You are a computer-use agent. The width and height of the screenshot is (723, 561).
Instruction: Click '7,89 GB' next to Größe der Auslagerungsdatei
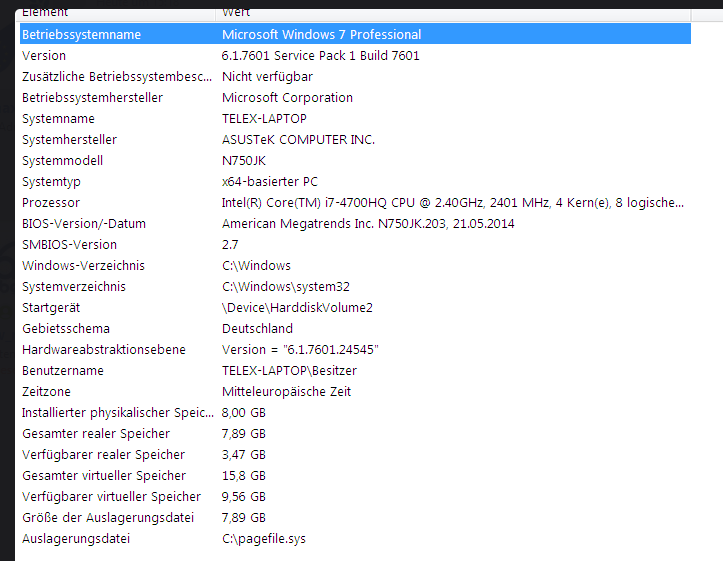[x=243, y=518]
